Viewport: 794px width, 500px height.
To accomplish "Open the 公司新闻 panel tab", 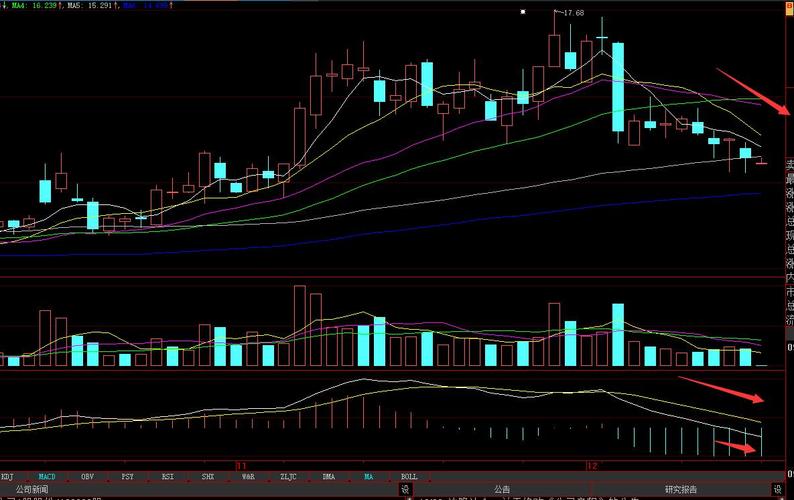I will tap(32, 489).
